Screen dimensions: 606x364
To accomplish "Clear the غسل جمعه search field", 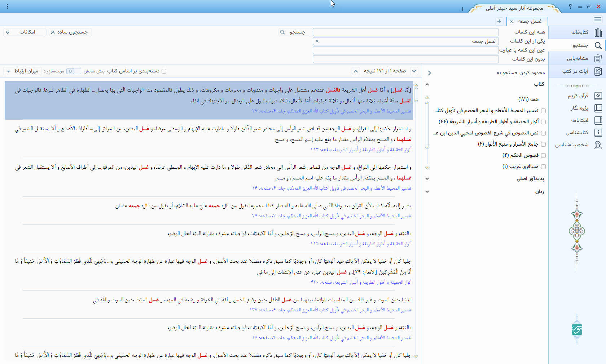I will (317, 41).
